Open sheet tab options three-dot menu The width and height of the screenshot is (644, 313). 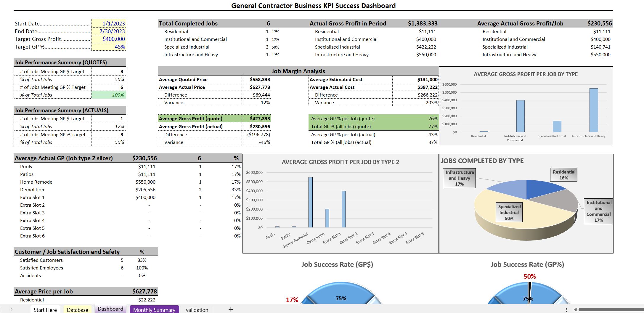(x=566, y=310)
